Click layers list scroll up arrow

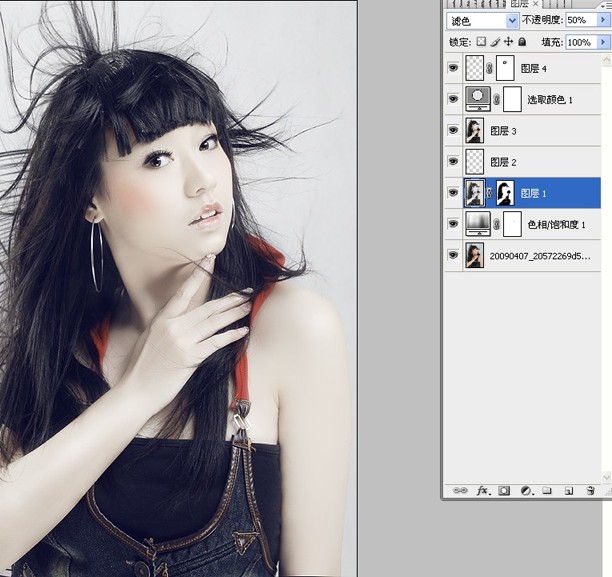[606, 60]
